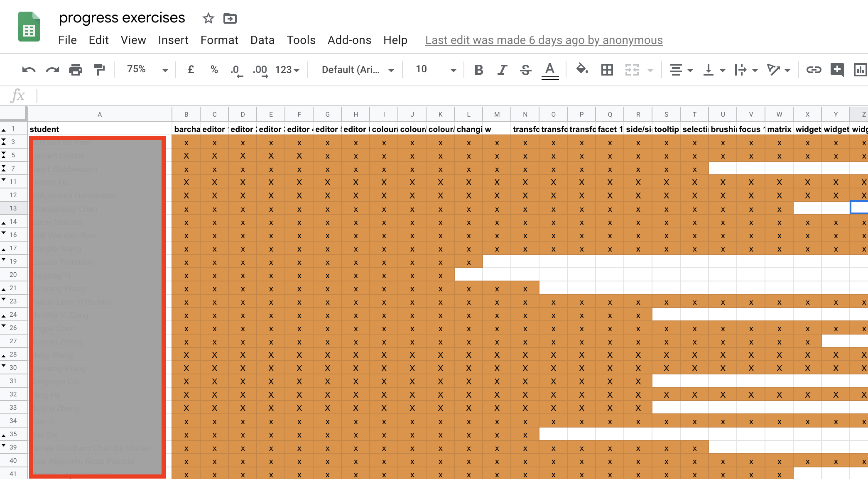Toggle italic formatting

502,70
